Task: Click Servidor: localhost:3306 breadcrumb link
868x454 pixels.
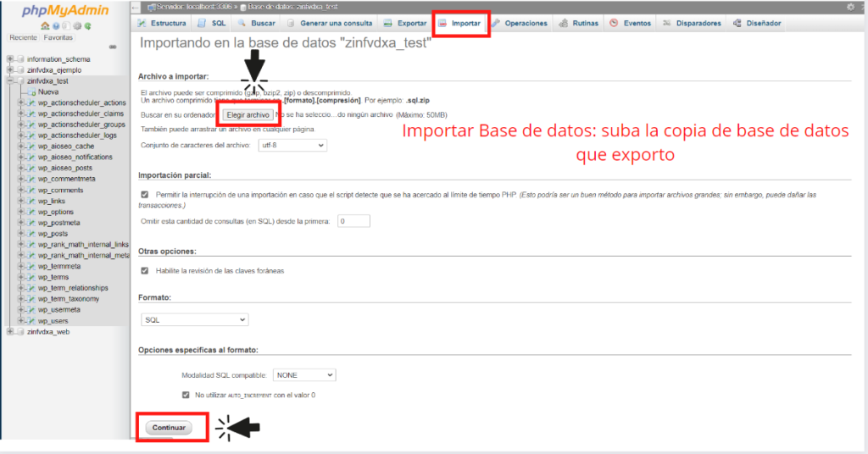Action: (x=194, y=7)
